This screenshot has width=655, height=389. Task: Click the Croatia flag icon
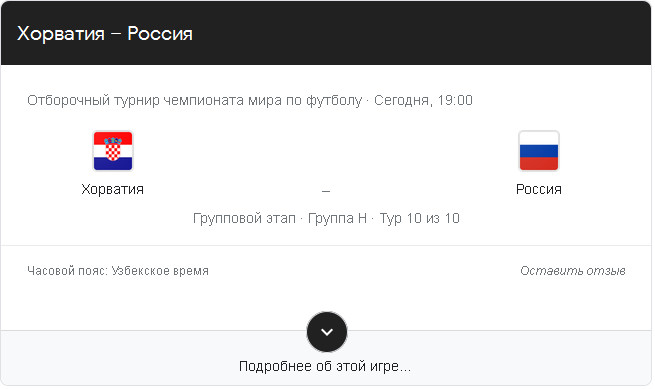click(x=113, y=151)
